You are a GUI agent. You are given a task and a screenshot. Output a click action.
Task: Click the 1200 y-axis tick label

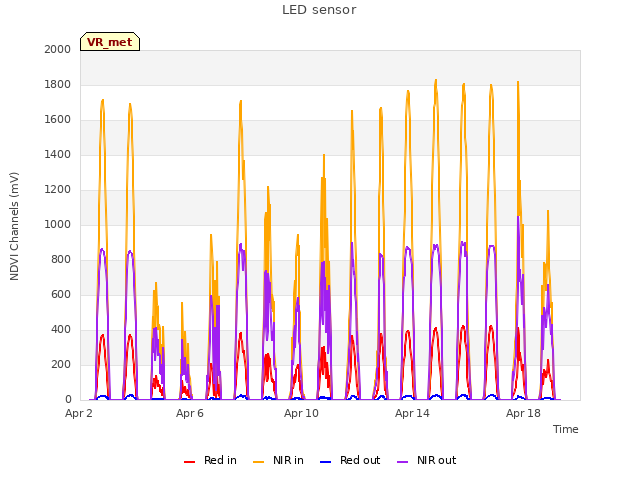tap(58, 189)
